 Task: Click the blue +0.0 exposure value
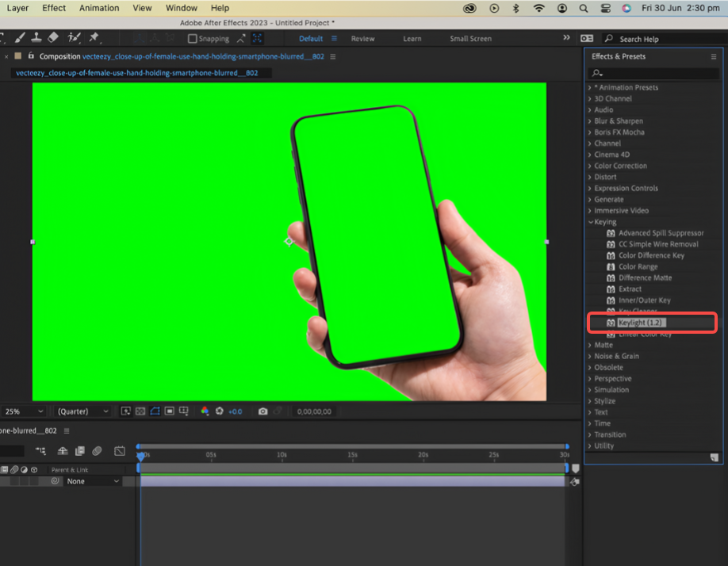click(235, 411)
